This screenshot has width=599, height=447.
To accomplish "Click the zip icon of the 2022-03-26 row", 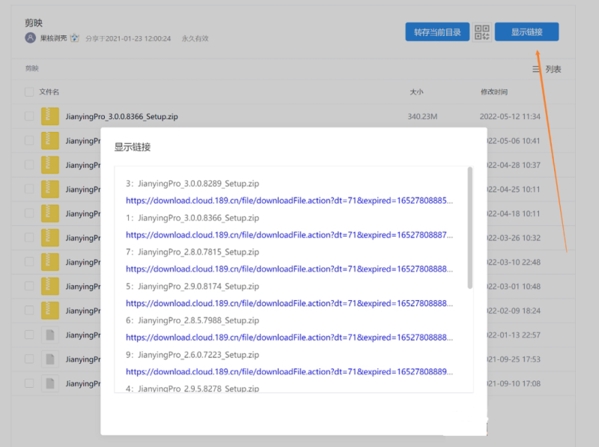I will 50,238.
